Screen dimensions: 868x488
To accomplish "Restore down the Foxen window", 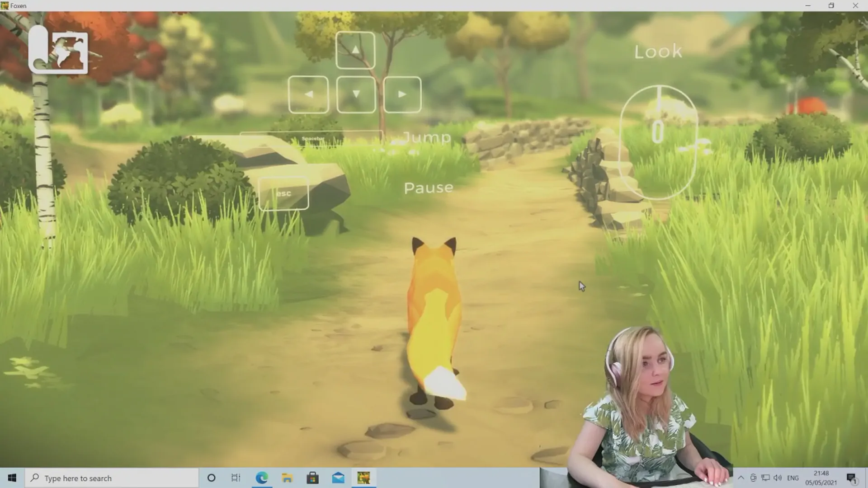I will tap(831, 5).
